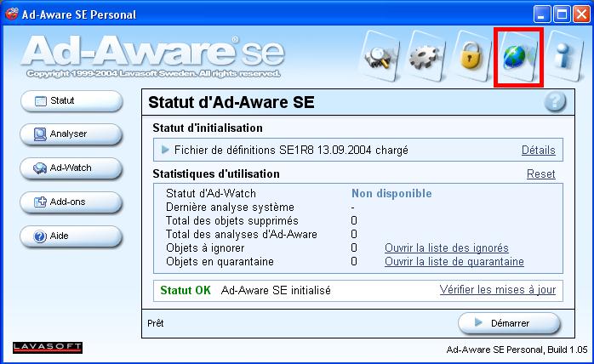Click the Ad-Aware title bar app icon
The image size is (594, 364).
(x=12, y=14)
